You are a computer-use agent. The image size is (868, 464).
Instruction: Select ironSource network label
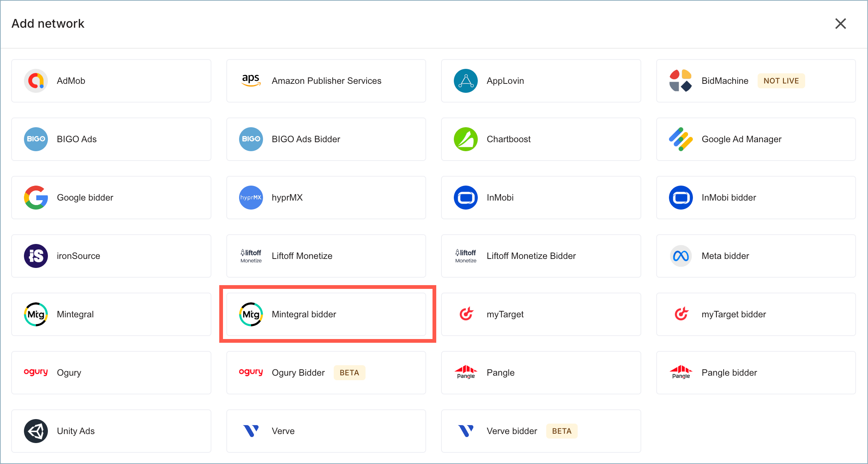click(x=78, y=256)
